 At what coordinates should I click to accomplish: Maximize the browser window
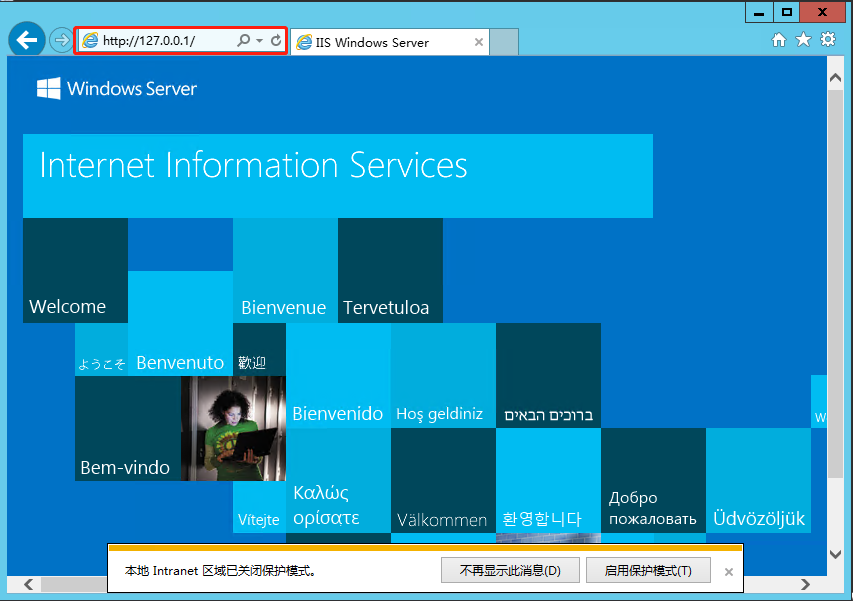(787, 13)
